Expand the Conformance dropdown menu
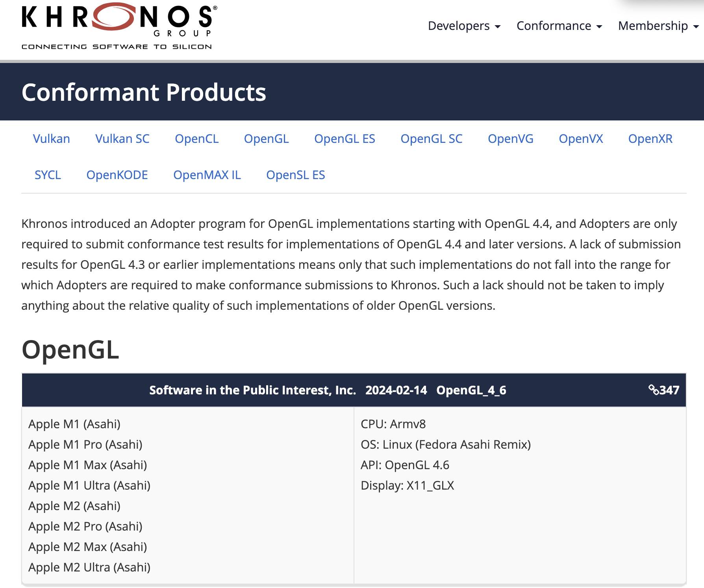Screen dimensions: 704x588 (x=559, y=26)
